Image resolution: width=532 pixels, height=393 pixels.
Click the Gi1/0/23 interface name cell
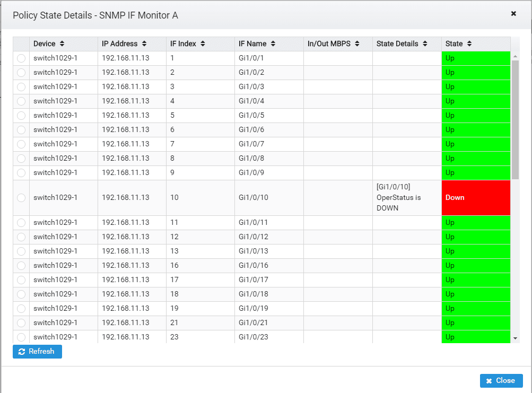(269, 337)
